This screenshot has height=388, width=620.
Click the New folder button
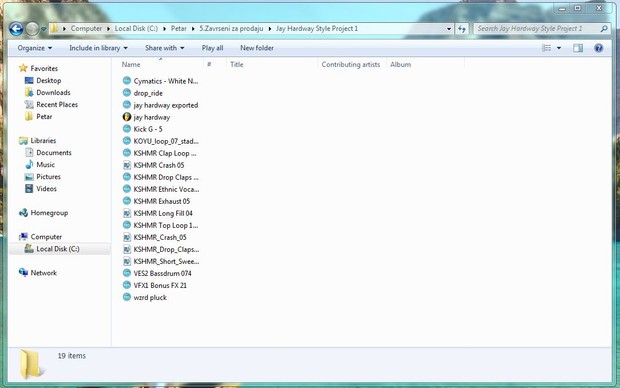257,48
